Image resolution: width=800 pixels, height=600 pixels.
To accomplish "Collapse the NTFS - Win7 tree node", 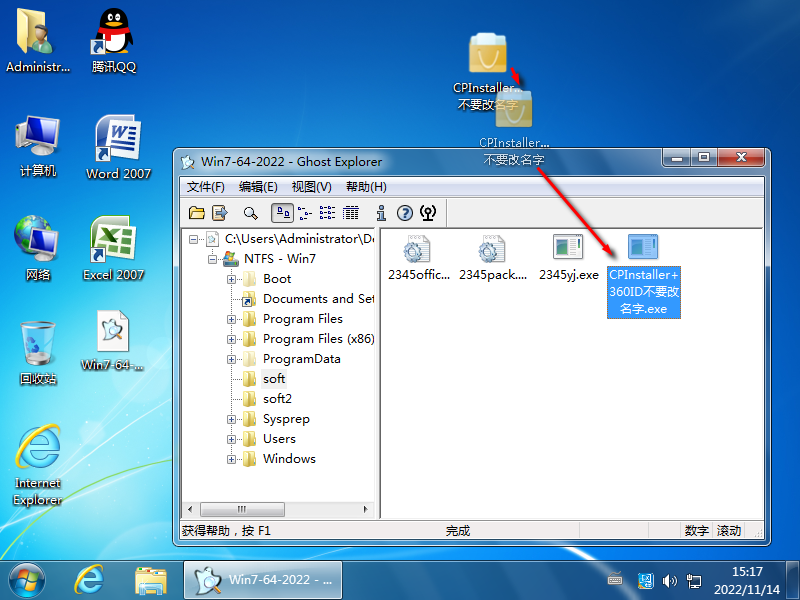I will (x=212, y=259).
